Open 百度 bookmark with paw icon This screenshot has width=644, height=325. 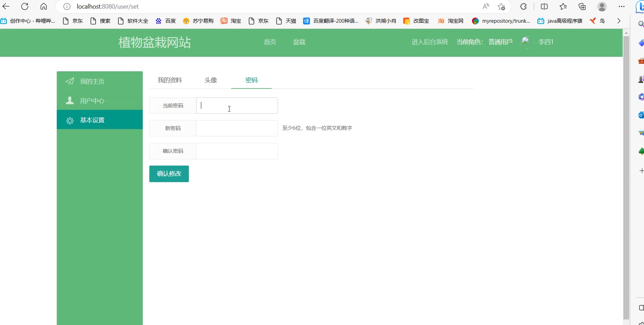pyautogui.click(x=165, y=21)
